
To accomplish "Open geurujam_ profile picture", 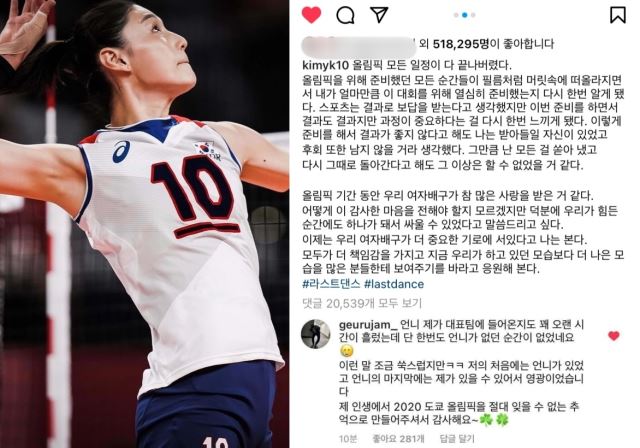I will 316,334.
